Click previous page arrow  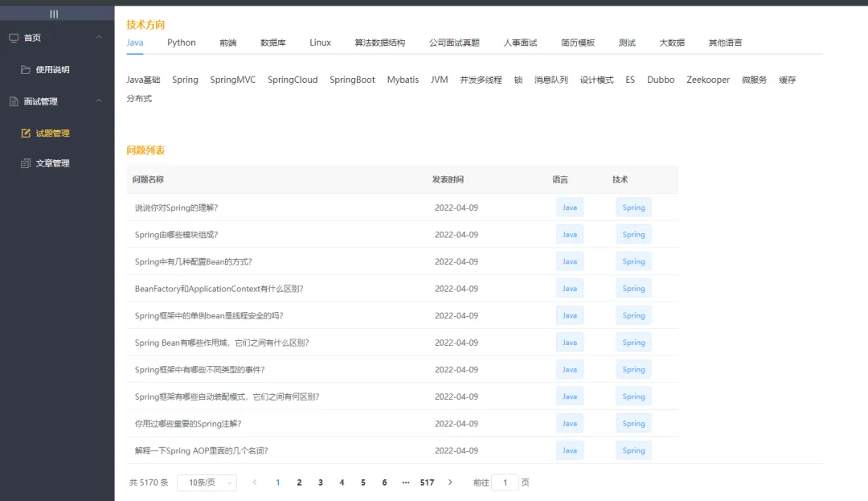coord(255,483)
